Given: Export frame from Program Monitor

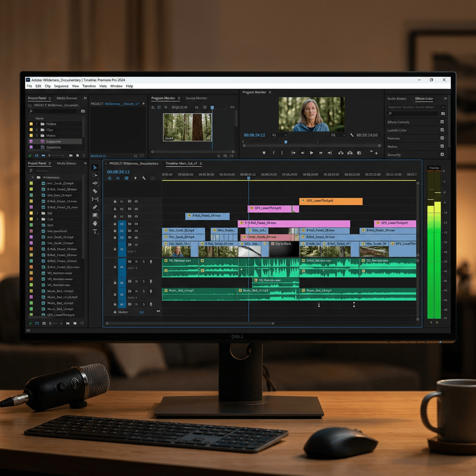Looking at the screenshot, I should (359, 153).
